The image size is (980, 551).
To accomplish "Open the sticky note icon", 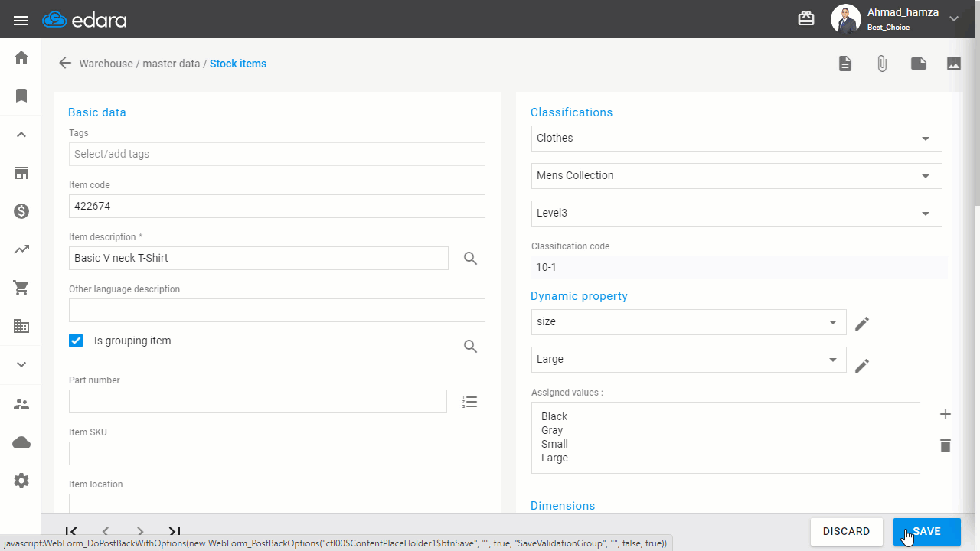I will click(919, 64).
